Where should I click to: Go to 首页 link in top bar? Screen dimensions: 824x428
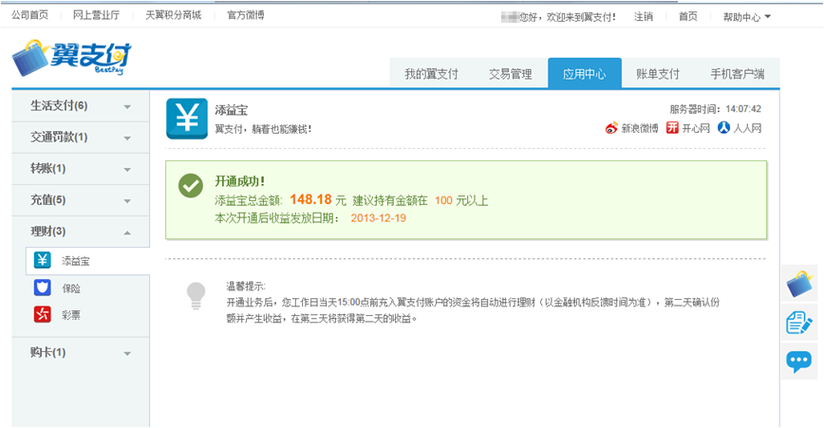(x=688, y=17)
